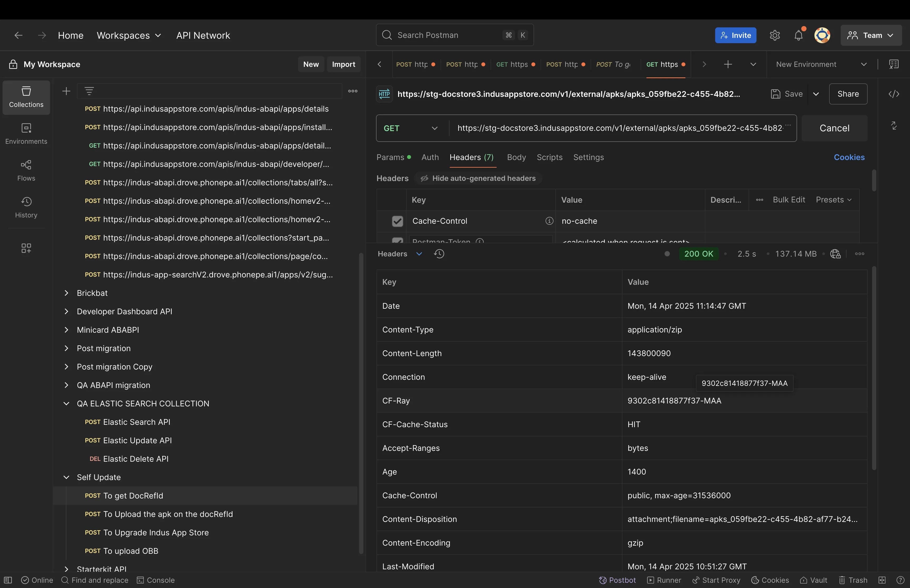Switch to the Body tab

(516, 157)
